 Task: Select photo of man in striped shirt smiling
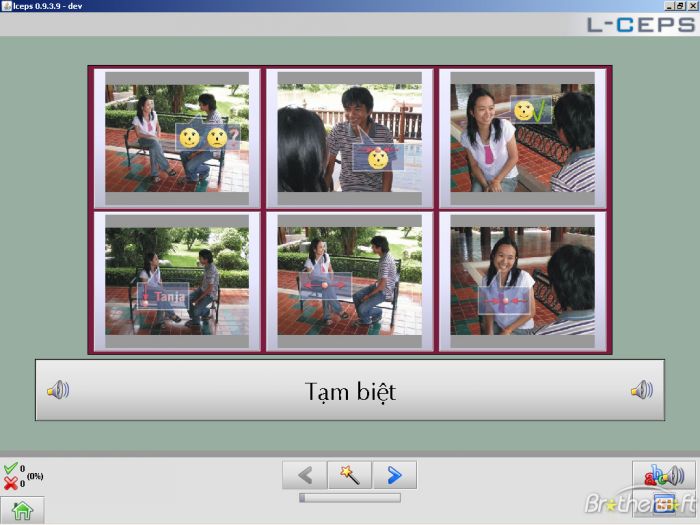click(x=350, y=138)
